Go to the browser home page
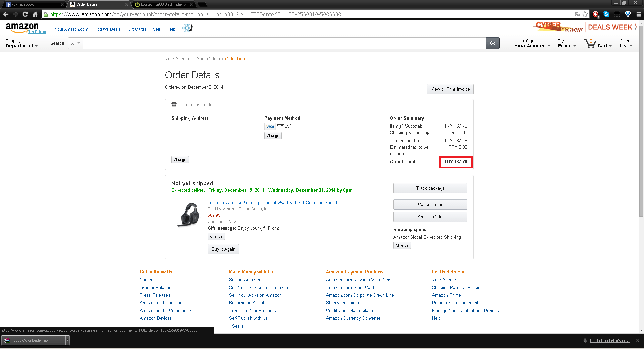Image resolution: width=644 pixels, height=349 pixels. 35,14
